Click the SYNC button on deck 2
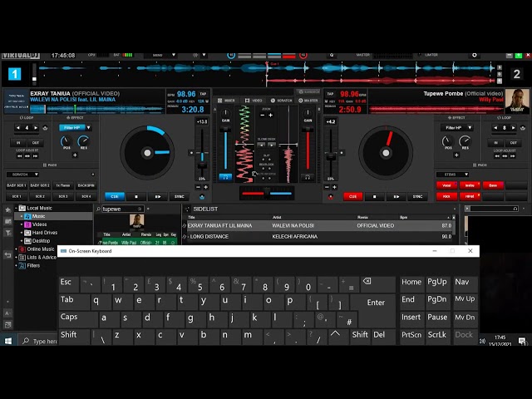Viewport: 532px width, 399px height. click(417, 196)
